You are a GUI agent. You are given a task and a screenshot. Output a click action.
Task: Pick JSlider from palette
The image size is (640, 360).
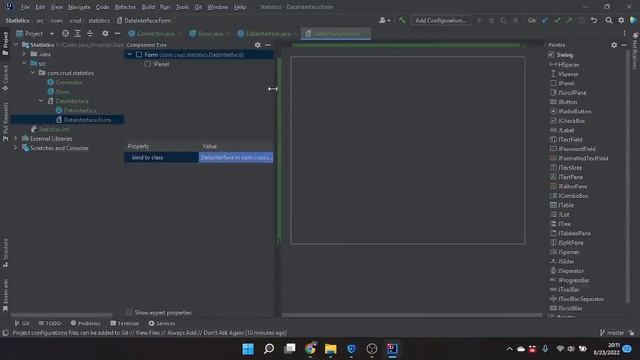(x=562, y=262)
